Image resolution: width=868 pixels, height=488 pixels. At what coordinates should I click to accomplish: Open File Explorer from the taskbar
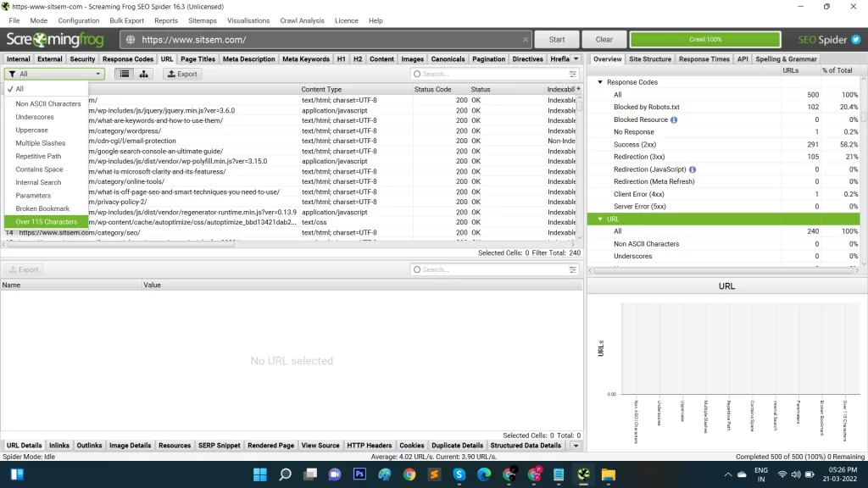(x=609, y=474)
